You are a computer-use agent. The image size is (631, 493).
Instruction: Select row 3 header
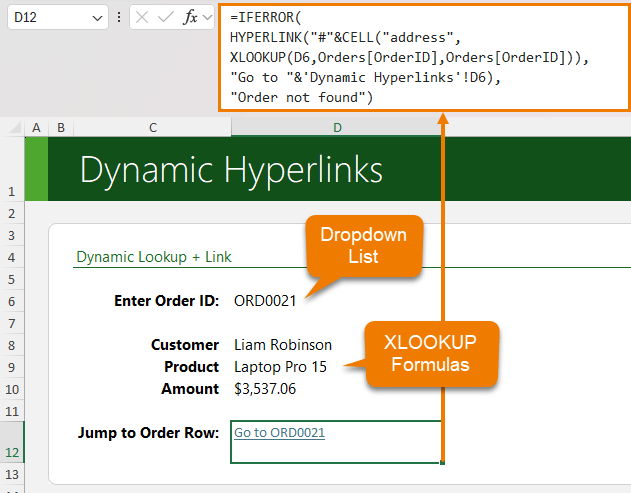(x=12, y=235)
